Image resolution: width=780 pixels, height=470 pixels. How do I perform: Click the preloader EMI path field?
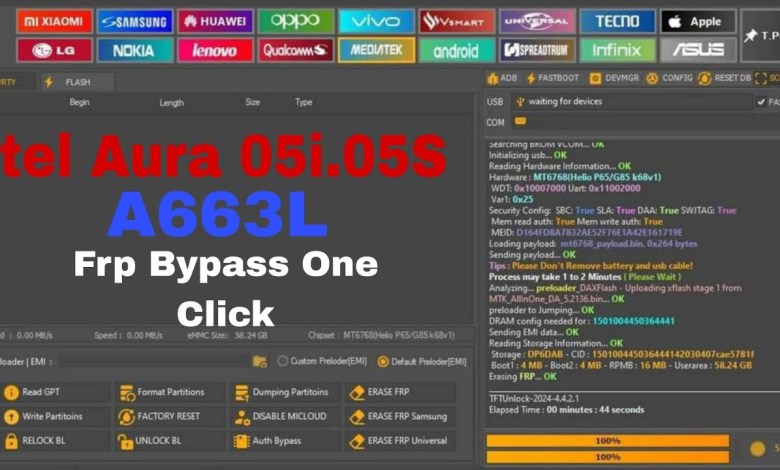coord(150,361)
